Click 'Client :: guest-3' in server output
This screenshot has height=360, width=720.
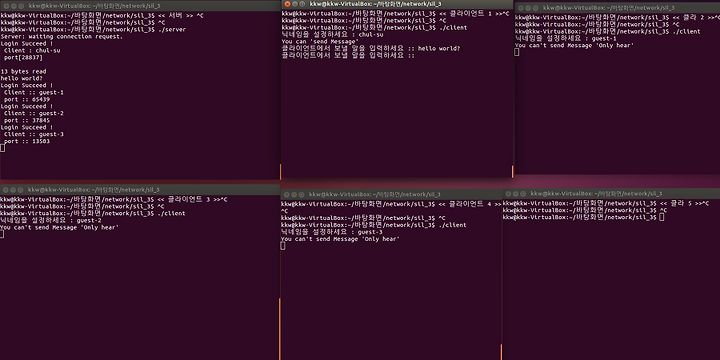point(34,134)
